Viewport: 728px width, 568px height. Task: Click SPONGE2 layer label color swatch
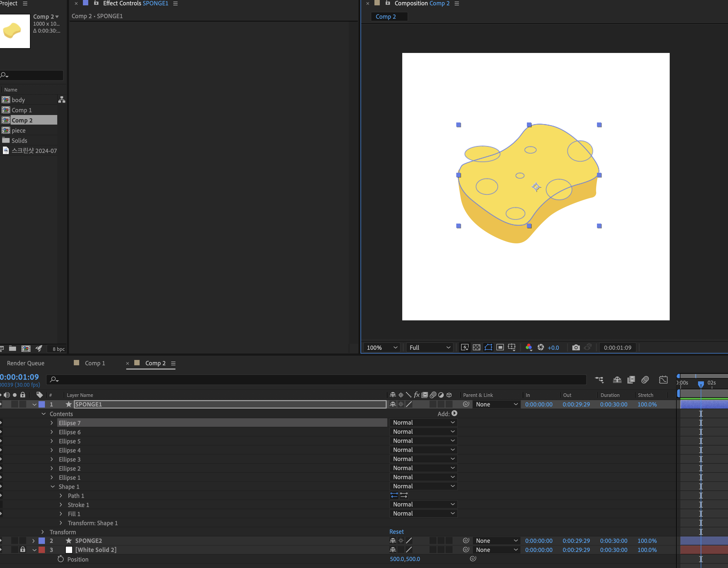(x=42, y=540)
